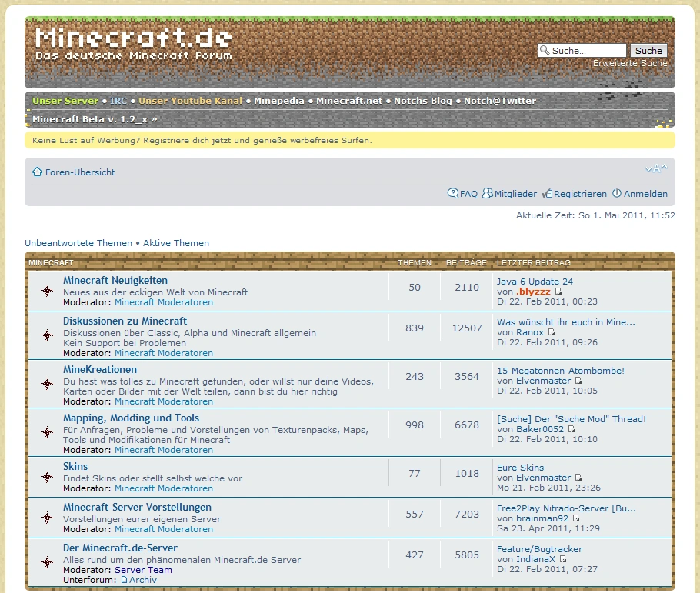Open the Skins forum
The width and height of the screenshot is (700, 593).
click(x=75, y=467)
